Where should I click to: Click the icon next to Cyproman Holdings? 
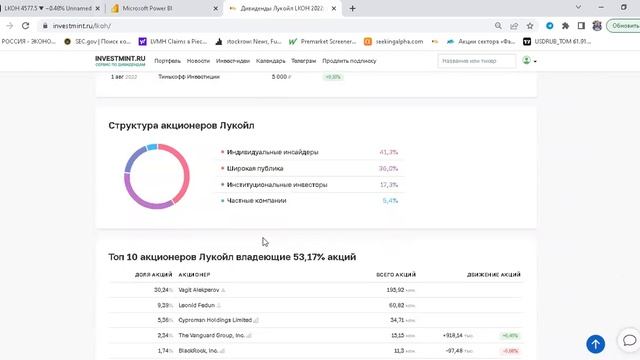click(256, 320)
